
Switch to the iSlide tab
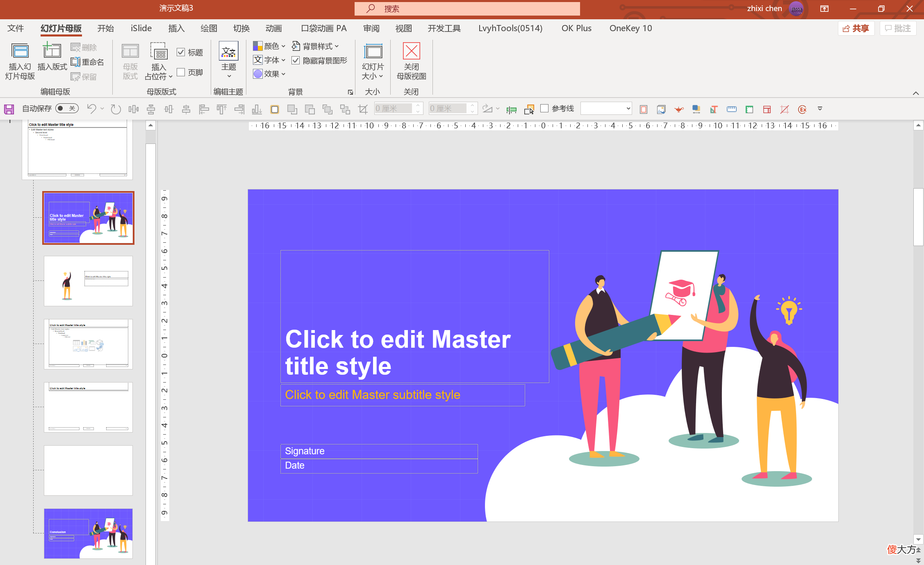click(141, 28)
